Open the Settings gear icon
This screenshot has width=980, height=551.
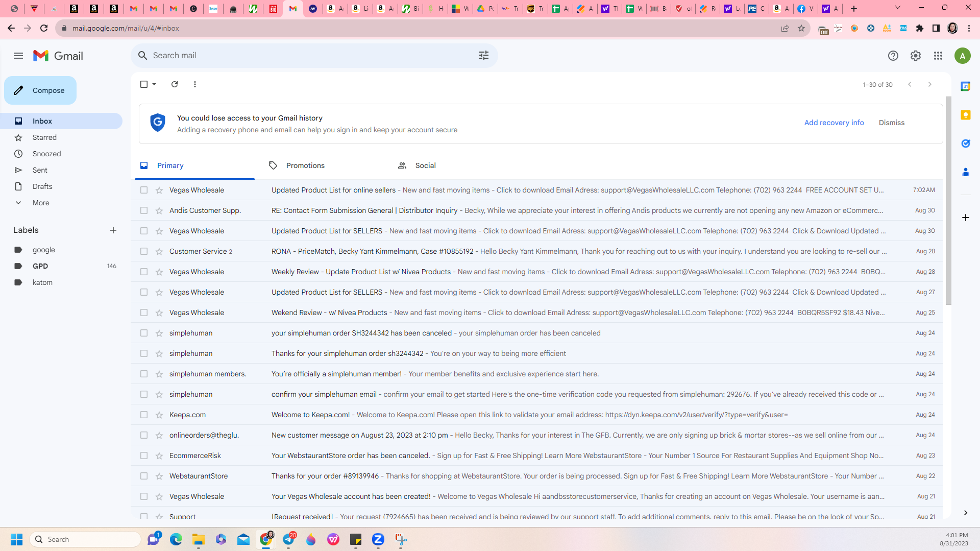(916, 56)
